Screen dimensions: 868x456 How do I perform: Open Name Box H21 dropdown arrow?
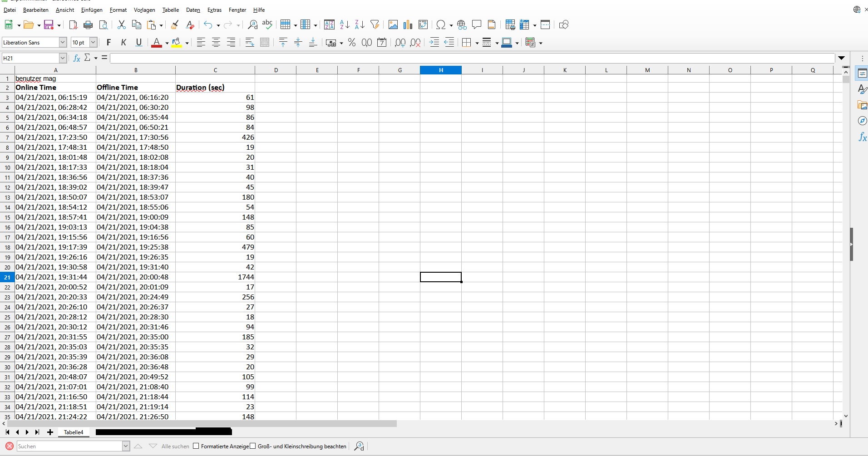[x=63, y=58]
